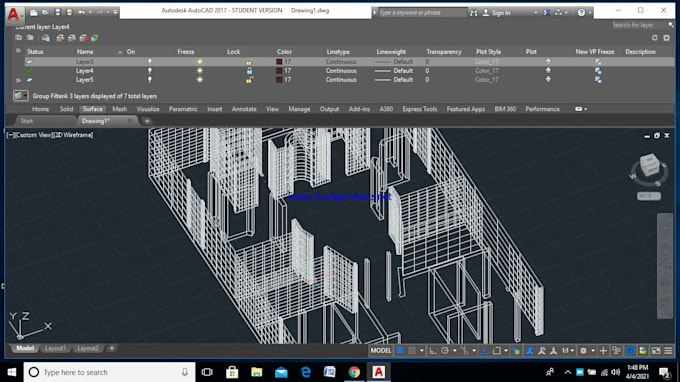This screenshot has height=382, width=680.
Task: Click the color swatch for Layer5
Action: (x=279, y=80)
